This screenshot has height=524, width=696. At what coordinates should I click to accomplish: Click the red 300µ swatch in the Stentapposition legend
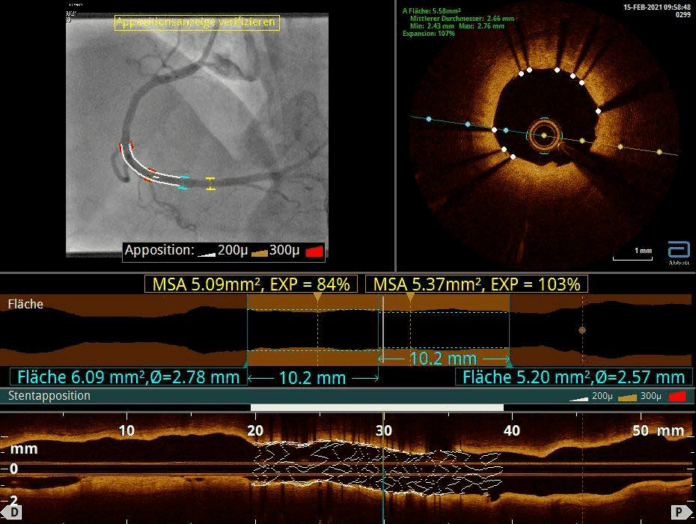677,396
